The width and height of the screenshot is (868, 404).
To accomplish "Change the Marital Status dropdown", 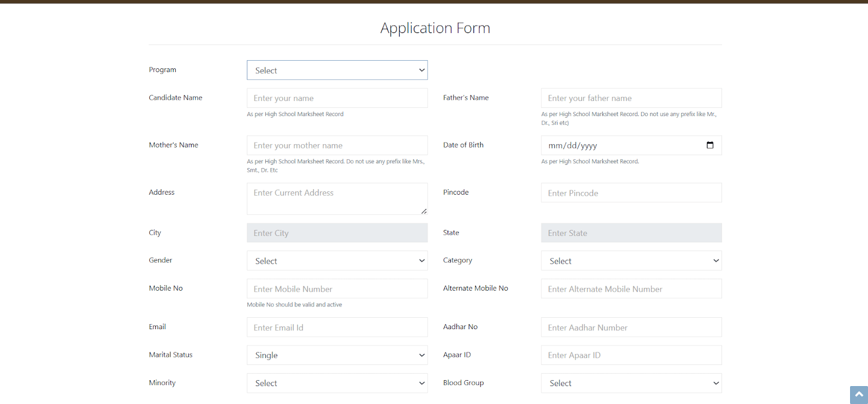I will click(337, 355).
